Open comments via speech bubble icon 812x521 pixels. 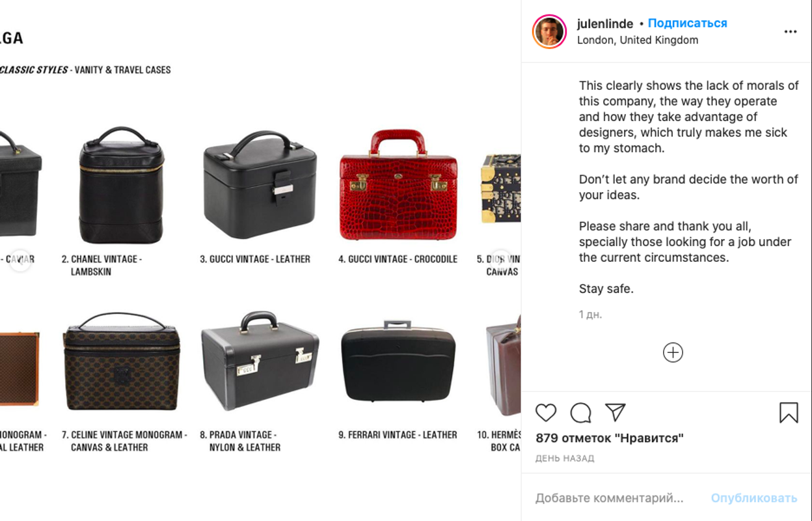point(580,413)
